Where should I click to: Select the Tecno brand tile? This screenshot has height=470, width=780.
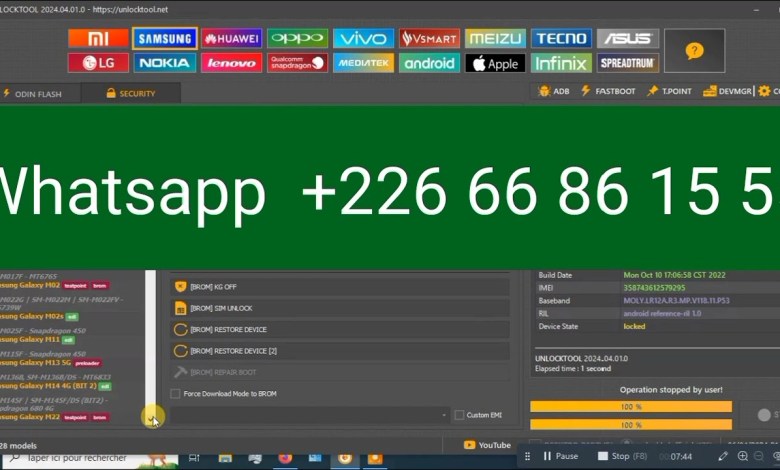pyautogui.click(x=561, y=38)
